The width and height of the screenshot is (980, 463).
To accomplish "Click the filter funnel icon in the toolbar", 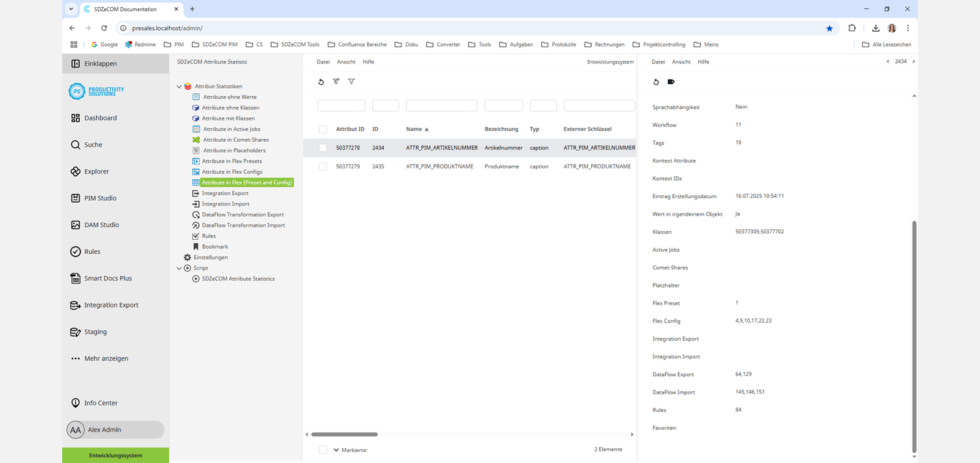I will pyautogui.click(x=351, y=82).
